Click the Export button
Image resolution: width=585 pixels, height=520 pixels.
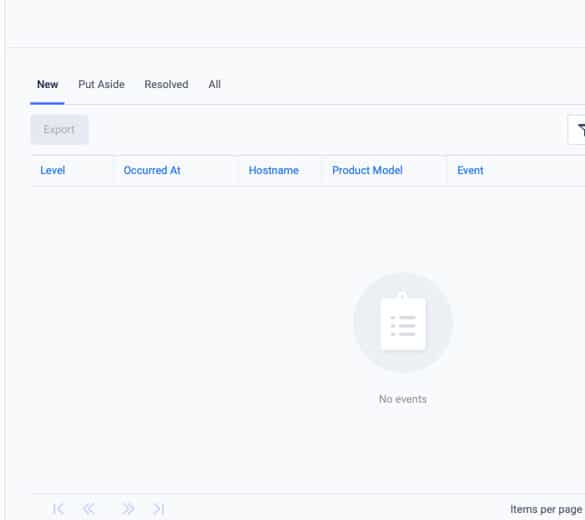[x=59, y=129]
